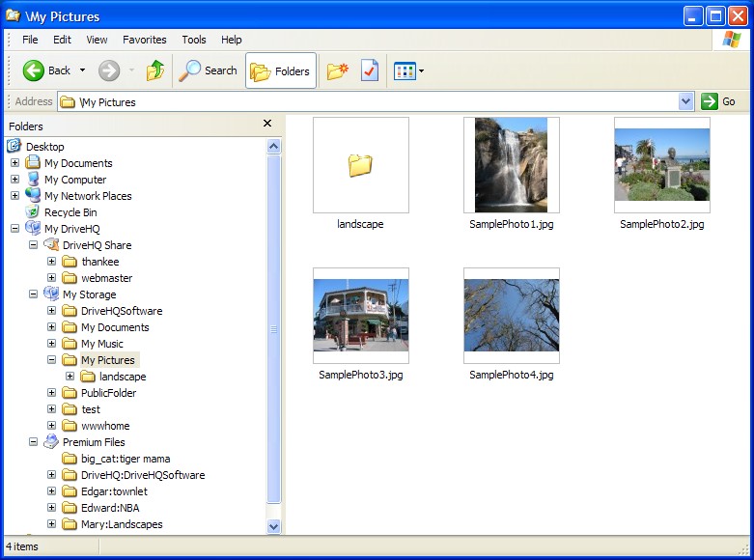Collapse the My Storage tree branch
Image resolution: width=754 pixels, height=560 pixels.
click(33, 294)
